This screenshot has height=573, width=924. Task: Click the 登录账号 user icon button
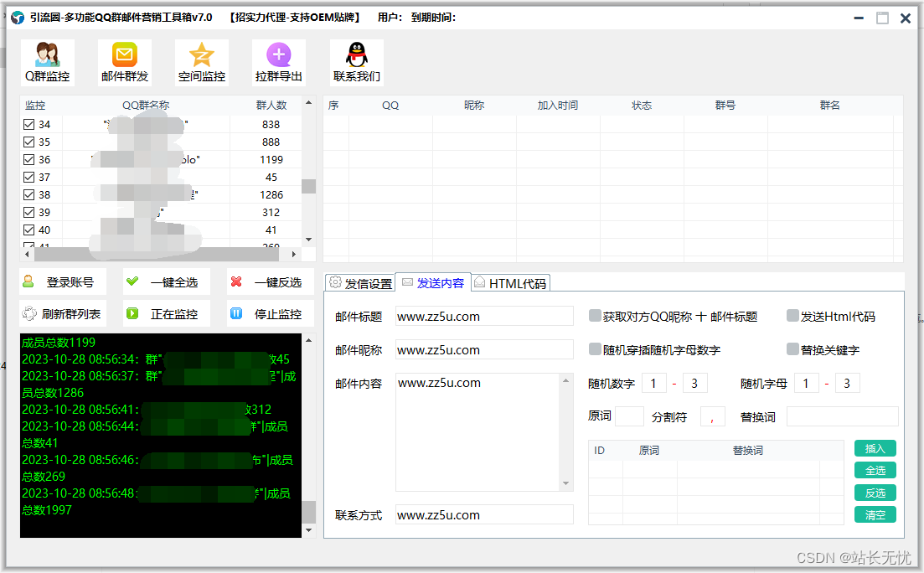coord(63,281)
